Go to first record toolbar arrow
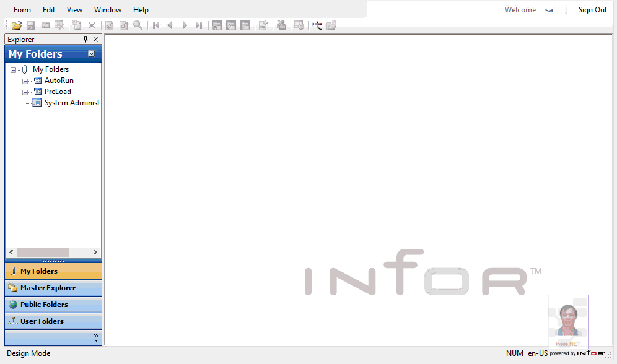617x364 pixels. point(156,25)
